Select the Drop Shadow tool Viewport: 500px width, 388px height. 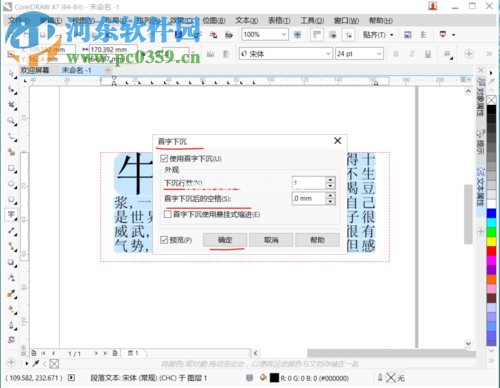[12, 263]
